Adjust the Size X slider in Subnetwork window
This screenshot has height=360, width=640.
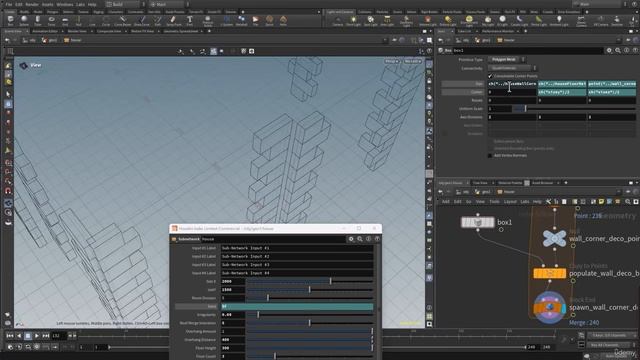(x=309, y=281)
